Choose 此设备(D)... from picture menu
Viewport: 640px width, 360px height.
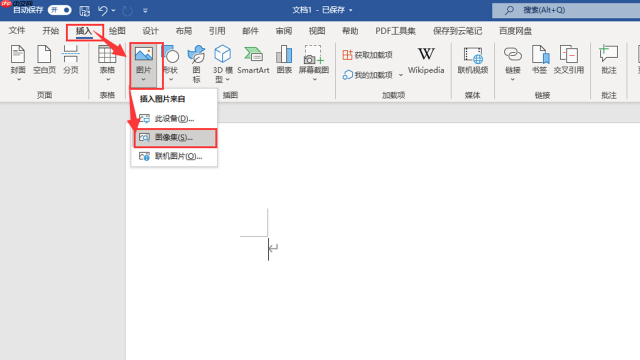pyautogui.click(x=174, y=119)
